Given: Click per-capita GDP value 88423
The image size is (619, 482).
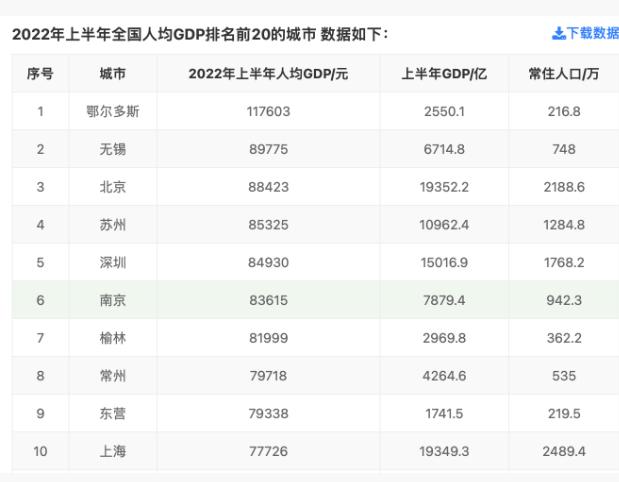Looking at the screenshot, I should point(268,187).
